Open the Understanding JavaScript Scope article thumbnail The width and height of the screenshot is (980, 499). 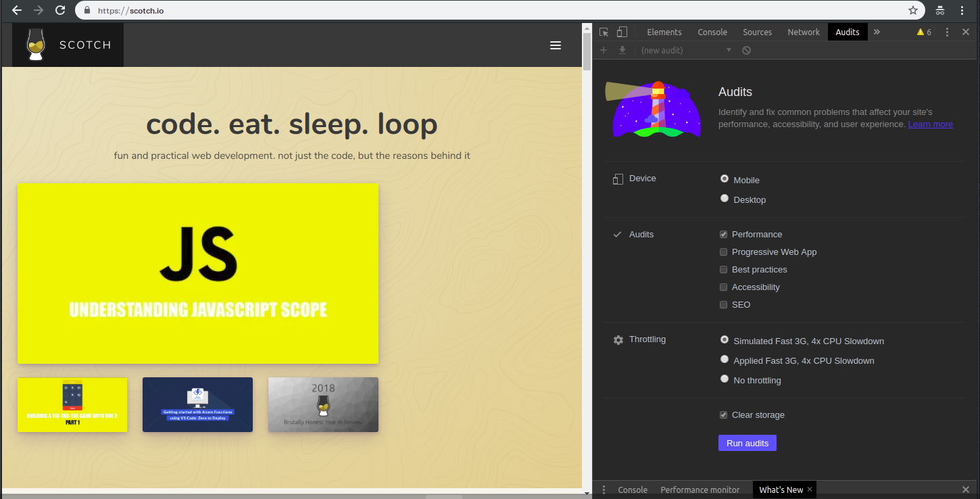click(197, 273)
